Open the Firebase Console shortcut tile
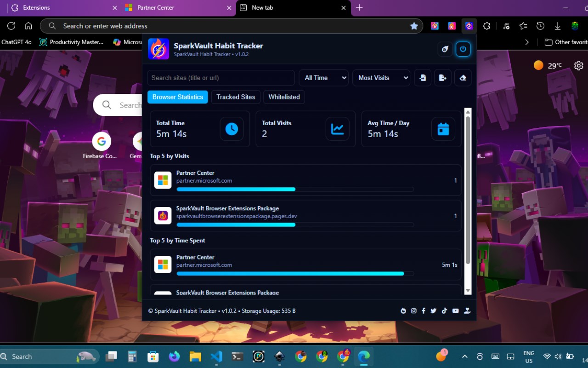The image size is (588, 368). pyautogui.click(x=100, y=146)
